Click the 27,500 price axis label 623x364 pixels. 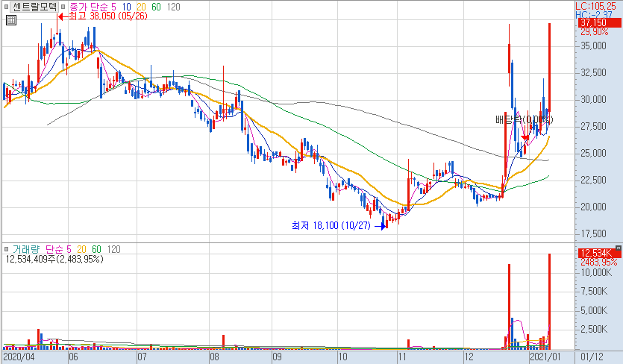click(x=594, y=127)
